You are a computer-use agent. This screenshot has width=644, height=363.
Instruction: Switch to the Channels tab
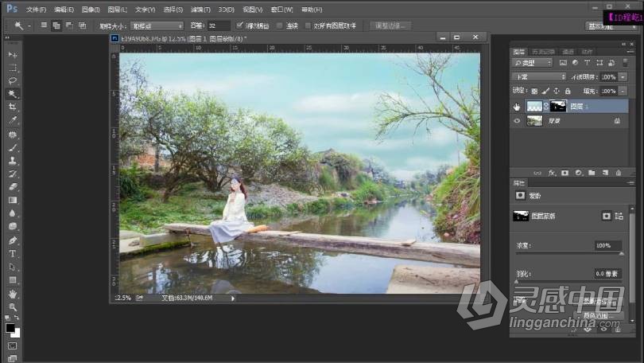pos(568,52)
